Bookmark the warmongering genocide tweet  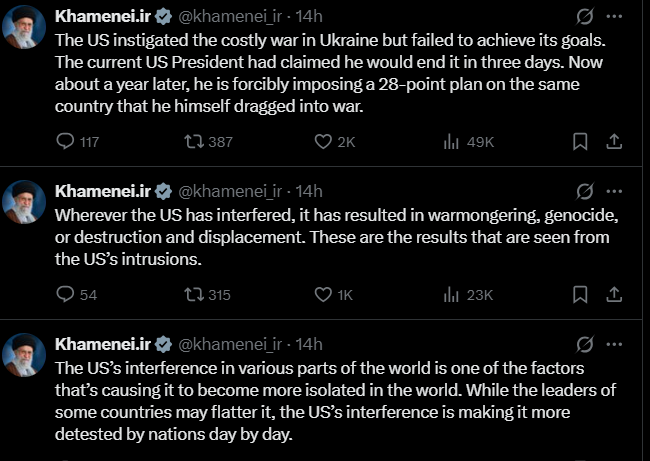tap(579, 294)
